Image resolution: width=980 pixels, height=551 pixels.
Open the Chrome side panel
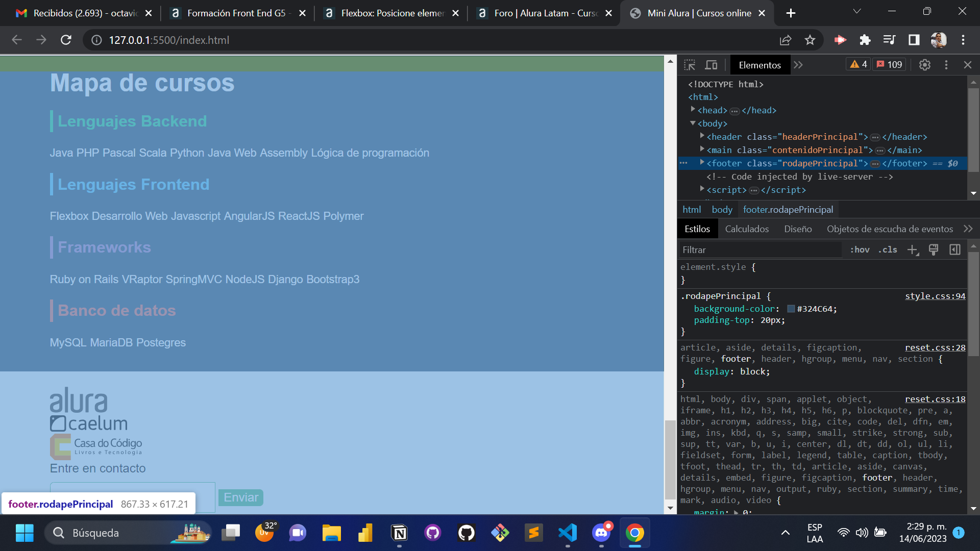tap(914, 40)
